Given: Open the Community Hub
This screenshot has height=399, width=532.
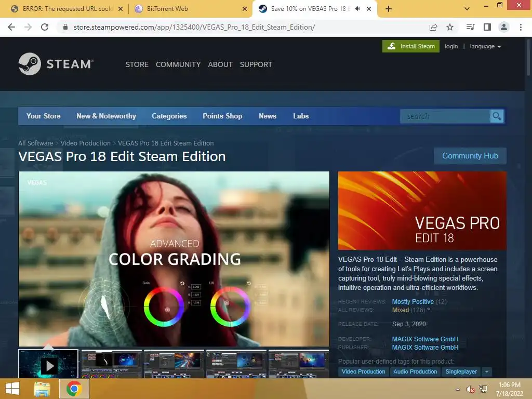Looking at the screenshot, I should point(470,156).
